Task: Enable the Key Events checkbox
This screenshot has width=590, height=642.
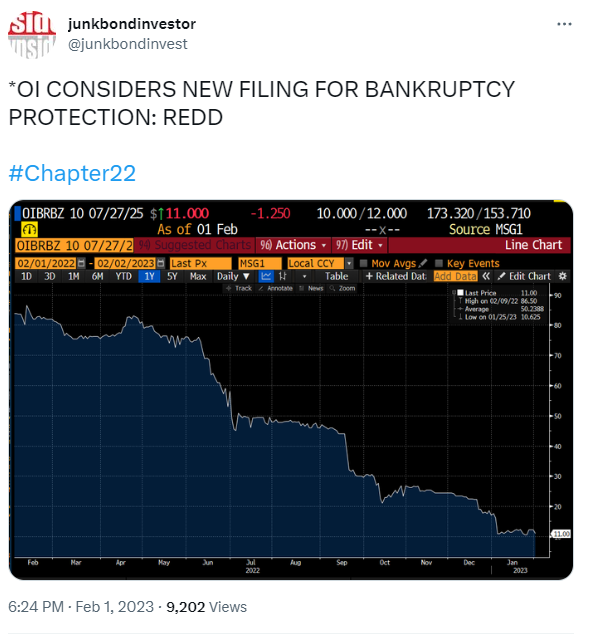Action: (x=439, y=263)
